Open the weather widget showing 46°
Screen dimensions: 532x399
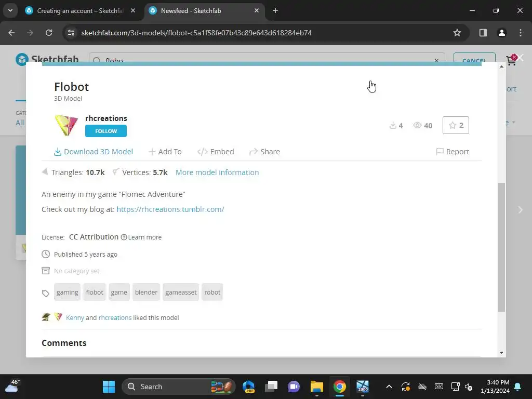[x=12, y=386]
